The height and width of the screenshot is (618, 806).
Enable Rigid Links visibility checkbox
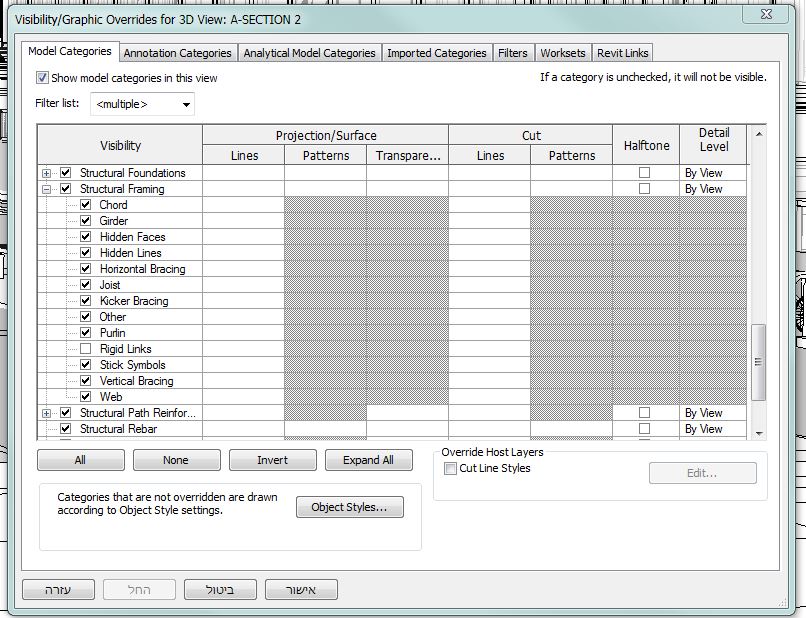point(86,349)
